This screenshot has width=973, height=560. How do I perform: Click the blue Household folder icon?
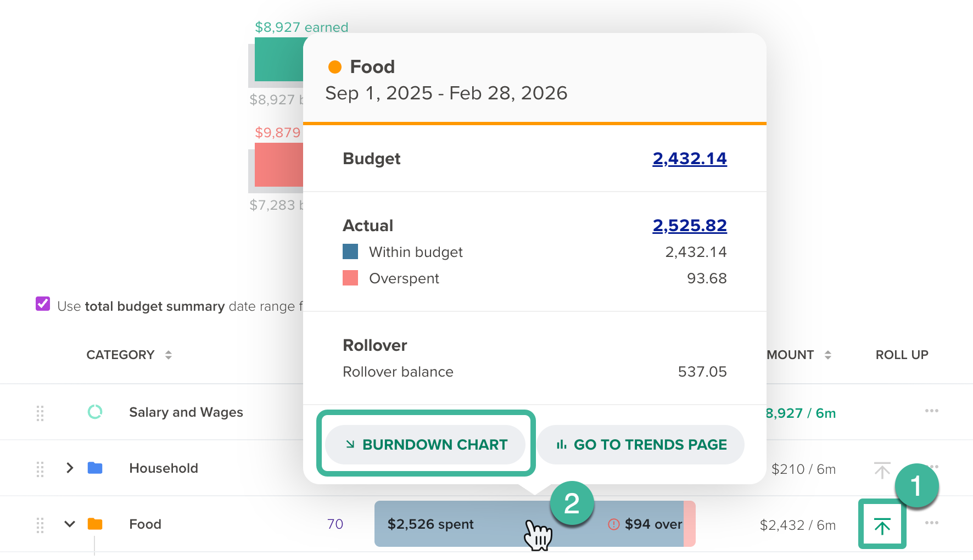click(95, 468)
